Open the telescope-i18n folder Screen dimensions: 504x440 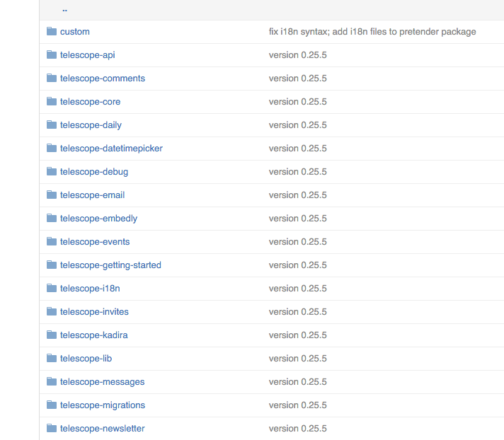point(90,289)
